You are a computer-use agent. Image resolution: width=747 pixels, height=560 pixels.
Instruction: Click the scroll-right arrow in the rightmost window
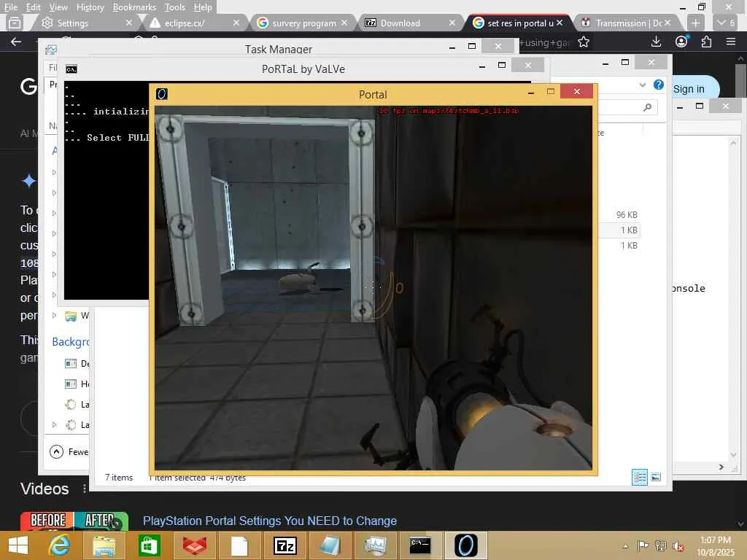tap(721, 467)
